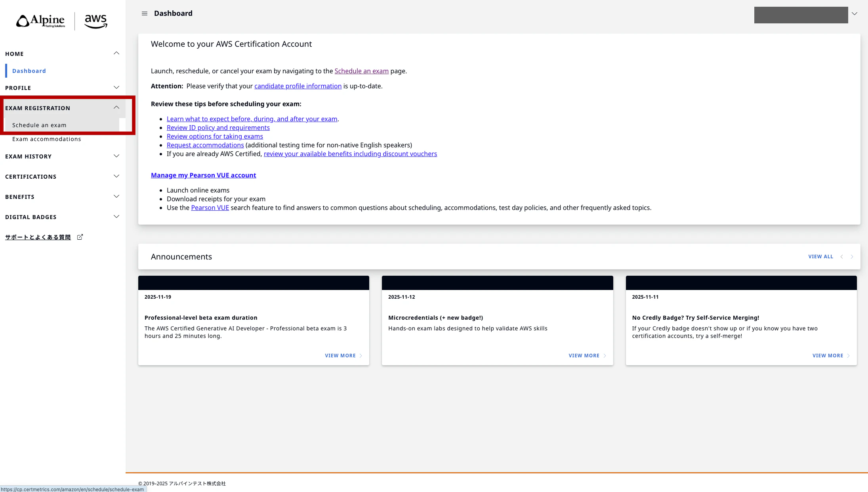Go to next announcements with right arrow

click(x=852, y=257)
